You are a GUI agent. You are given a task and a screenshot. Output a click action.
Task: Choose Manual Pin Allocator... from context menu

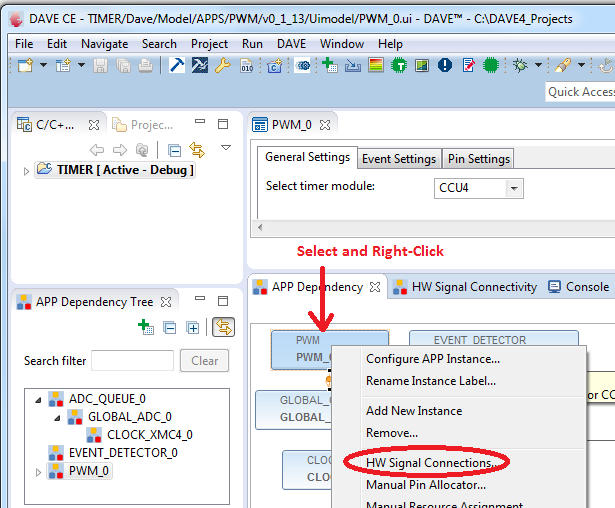(x=426, y=485)
